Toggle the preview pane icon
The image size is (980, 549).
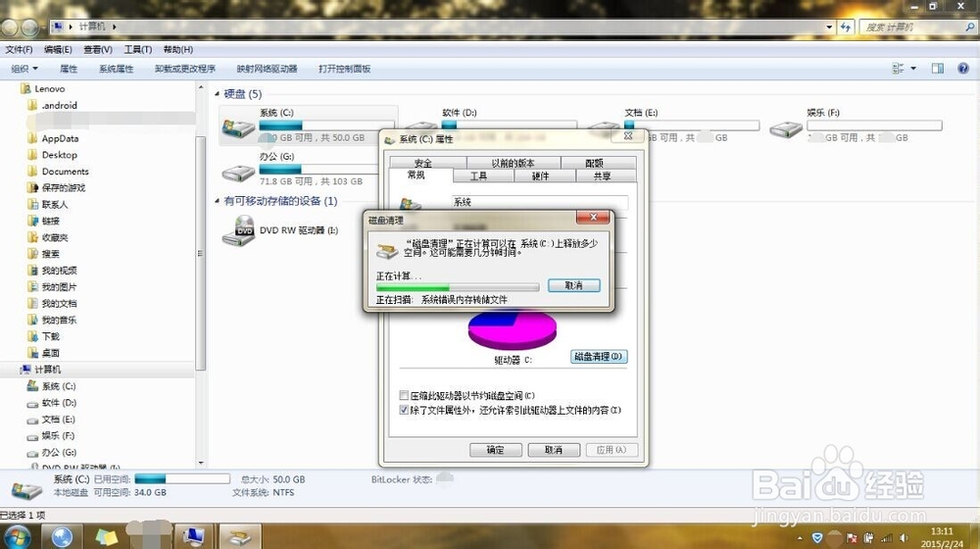[938, 69]
